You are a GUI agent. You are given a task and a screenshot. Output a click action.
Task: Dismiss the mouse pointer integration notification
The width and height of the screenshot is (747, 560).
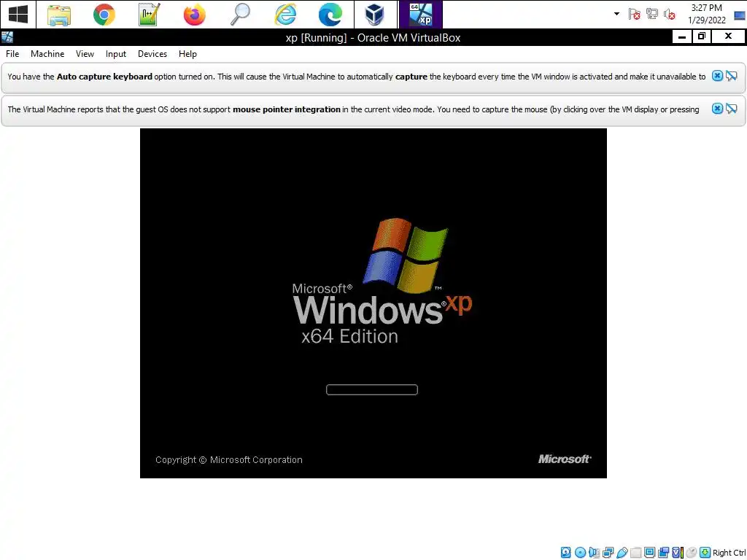[x=717, y=109]
